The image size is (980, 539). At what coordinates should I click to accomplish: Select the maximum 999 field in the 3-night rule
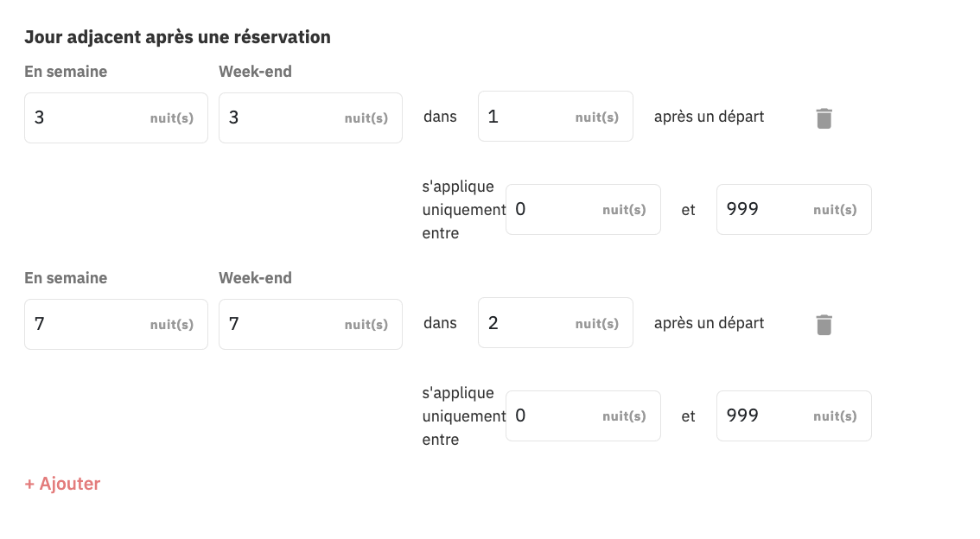[x=793, y=209]
